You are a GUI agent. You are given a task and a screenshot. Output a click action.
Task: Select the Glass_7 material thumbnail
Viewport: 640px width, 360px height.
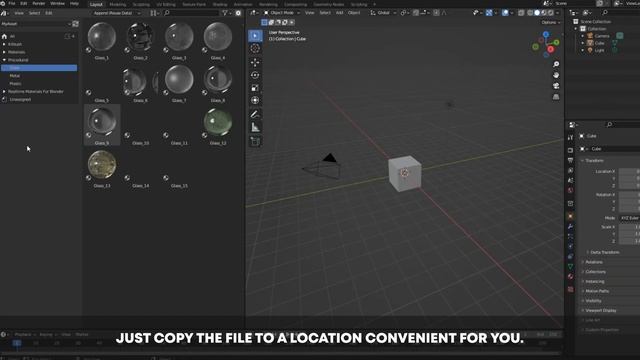(x=179, y=79)
